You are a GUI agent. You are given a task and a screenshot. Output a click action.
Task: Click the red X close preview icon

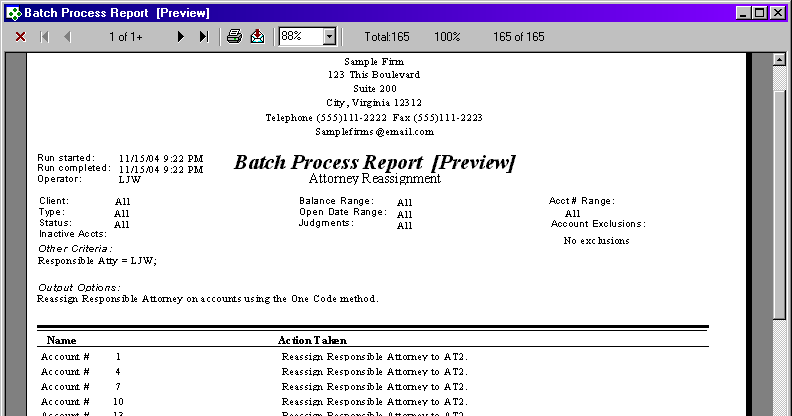(x=20, y=37)
